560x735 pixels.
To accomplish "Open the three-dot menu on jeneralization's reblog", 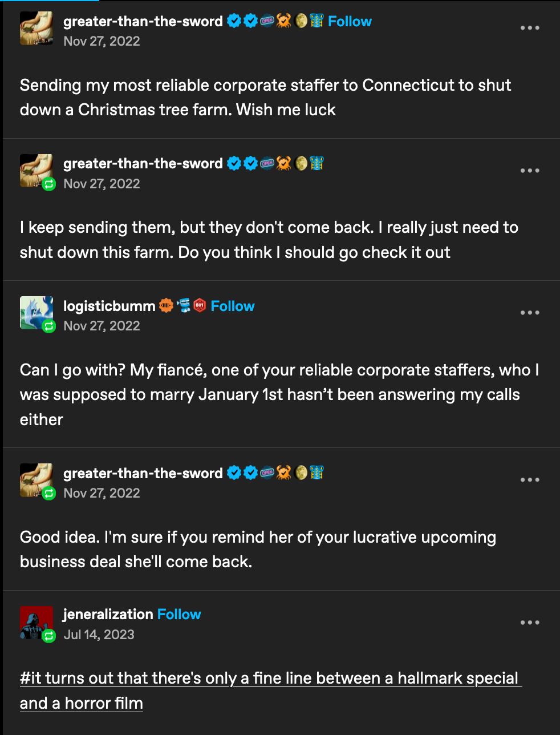I will coord(530,623).
